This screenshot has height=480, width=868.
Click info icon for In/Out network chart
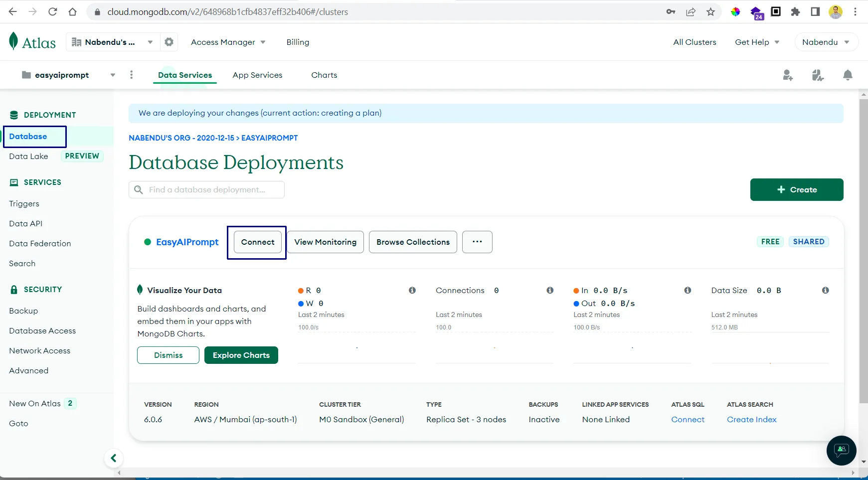tap(688, 290)
